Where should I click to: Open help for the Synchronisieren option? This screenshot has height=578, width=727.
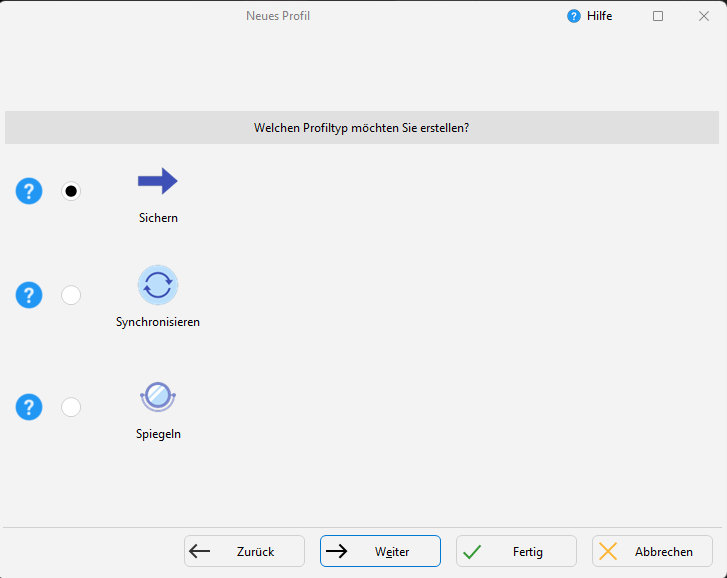[29, 295]
